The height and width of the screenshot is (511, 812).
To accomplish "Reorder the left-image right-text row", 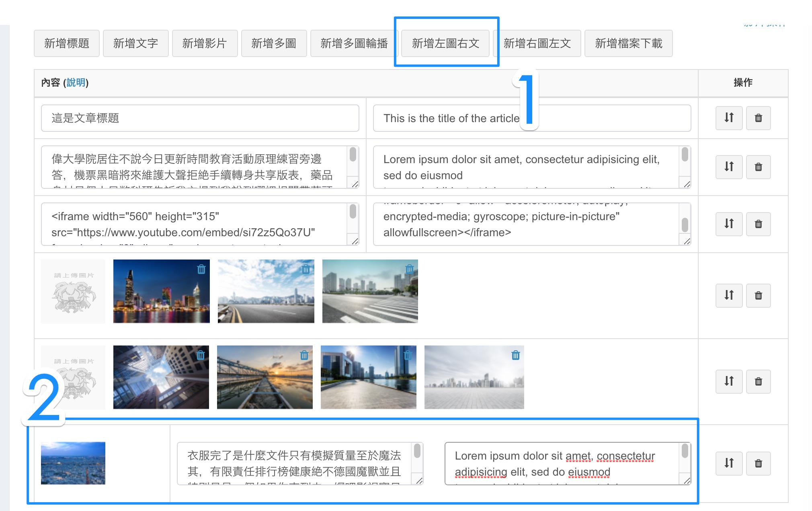I will [x=729, y=463].
